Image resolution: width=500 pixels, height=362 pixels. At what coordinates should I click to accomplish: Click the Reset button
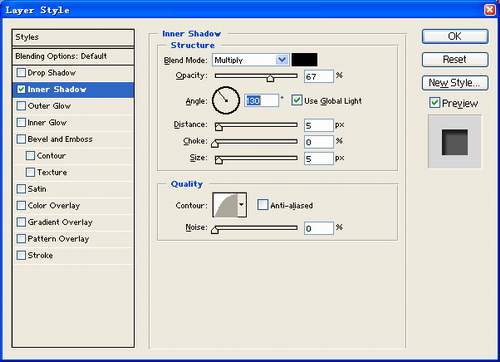click(x=455, y=59)
